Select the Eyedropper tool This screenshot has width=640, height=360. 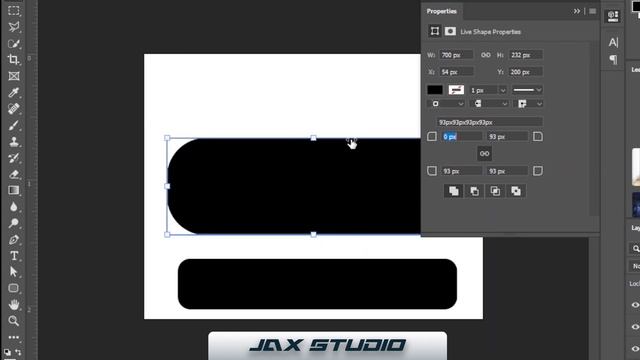pyautogui.click(x=13, y=93)
